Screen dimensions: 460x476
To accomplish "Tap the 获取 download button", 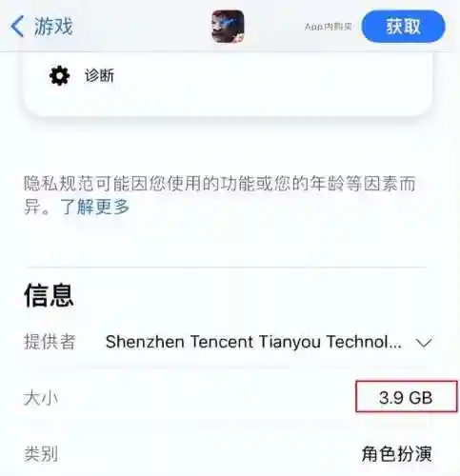I will click(x=403, y=27).
